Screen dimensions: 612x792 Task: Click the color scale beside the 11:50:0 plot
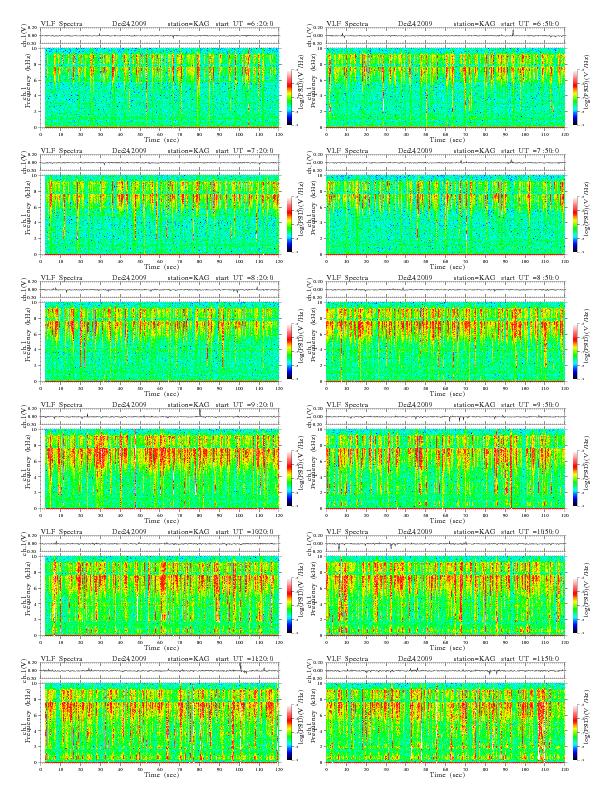(575, 732)
